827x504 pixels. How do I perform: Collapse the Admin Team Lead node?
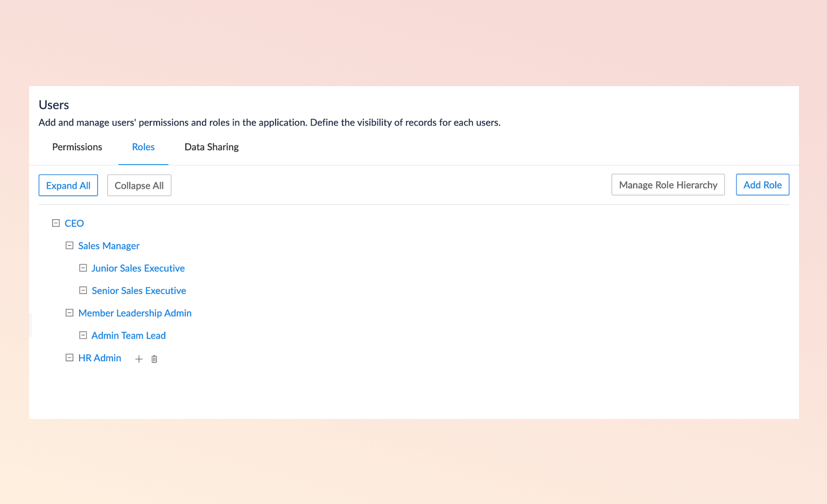coord(83,335)
